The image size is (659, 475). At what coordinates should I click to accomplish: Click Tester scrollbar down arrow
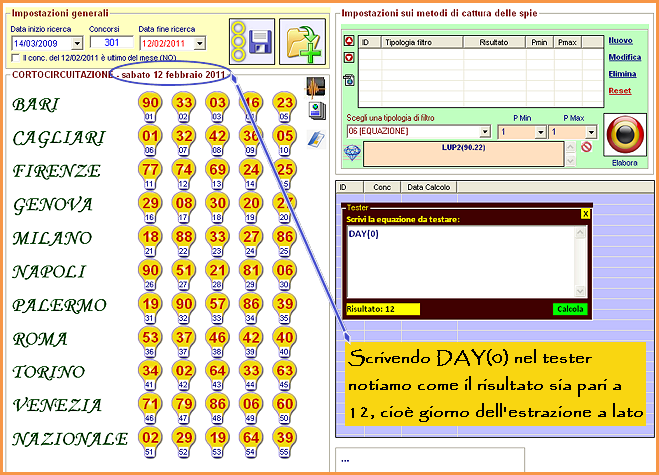580,291
